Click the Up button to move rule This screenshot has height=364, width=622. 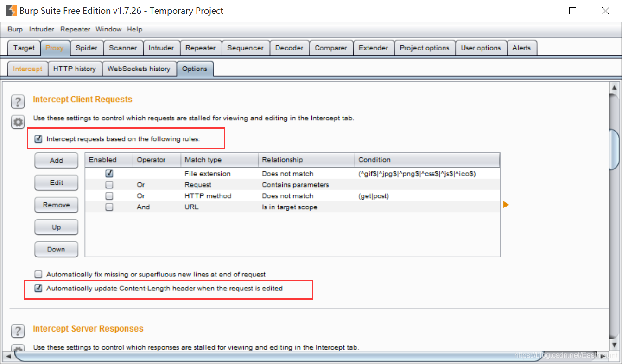pyautogui.click(x=57, y=227)
